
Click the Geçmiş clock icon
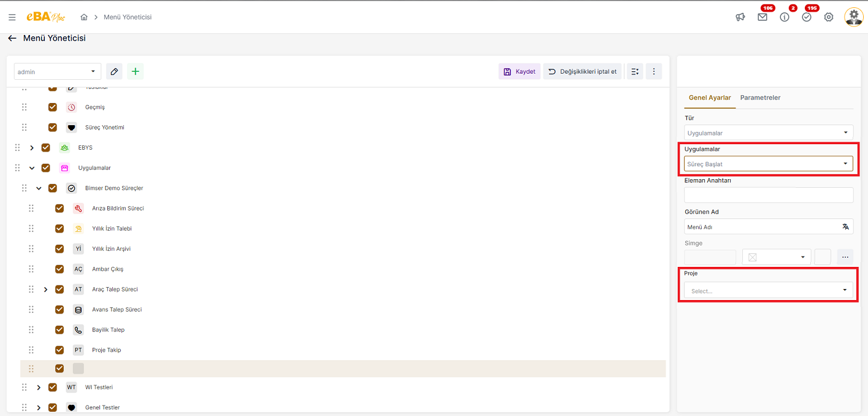(72, 107)
